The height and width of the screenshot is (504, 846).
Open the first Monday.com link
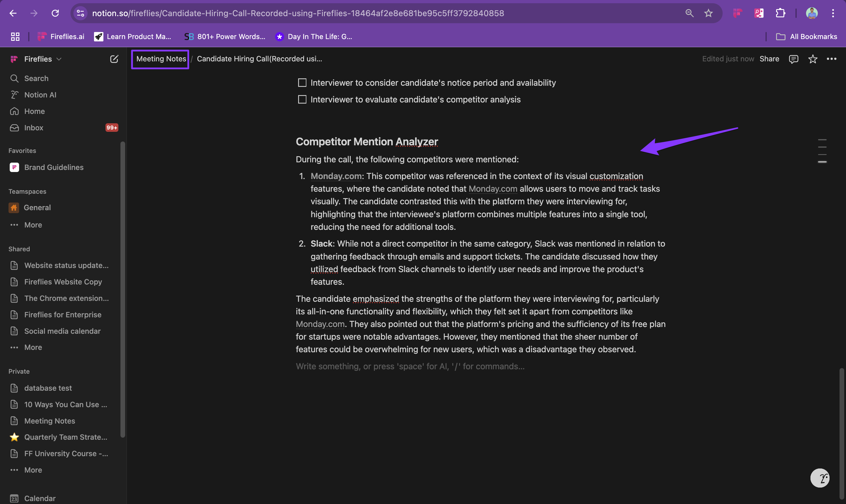pyautogui.click(x=336, y=176)
